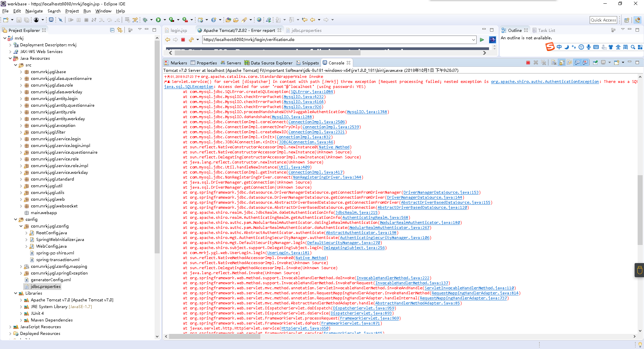Click the green Run toolbar button
The width and height of the screenshot is (644, 349).
click(x=158, y=20)
